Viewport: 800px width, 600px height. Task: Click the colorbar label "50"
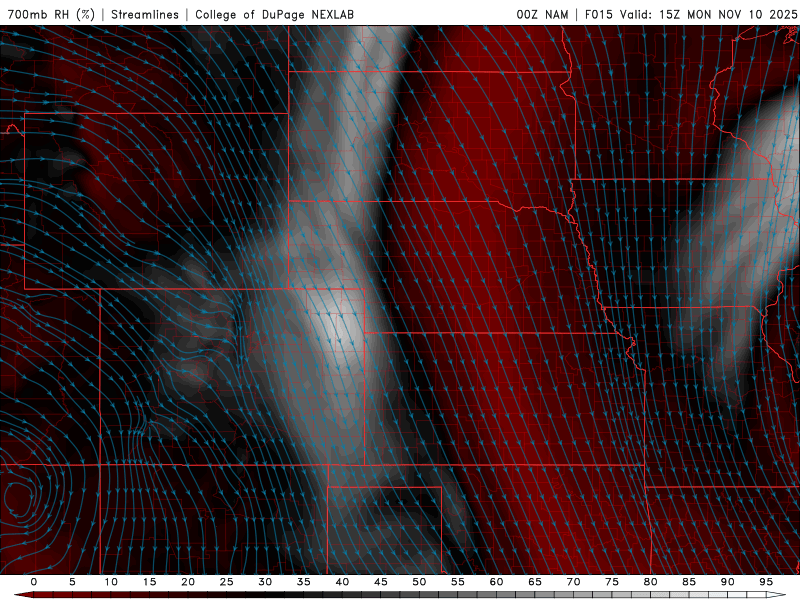(x=419, y=582)
